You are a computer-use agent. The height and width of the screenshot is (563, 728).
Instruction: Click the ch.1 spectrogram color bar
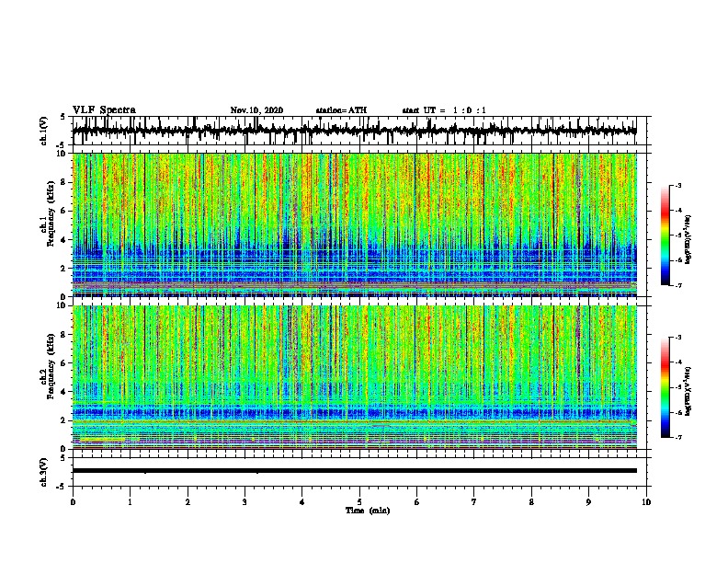[x=665, y=236]
